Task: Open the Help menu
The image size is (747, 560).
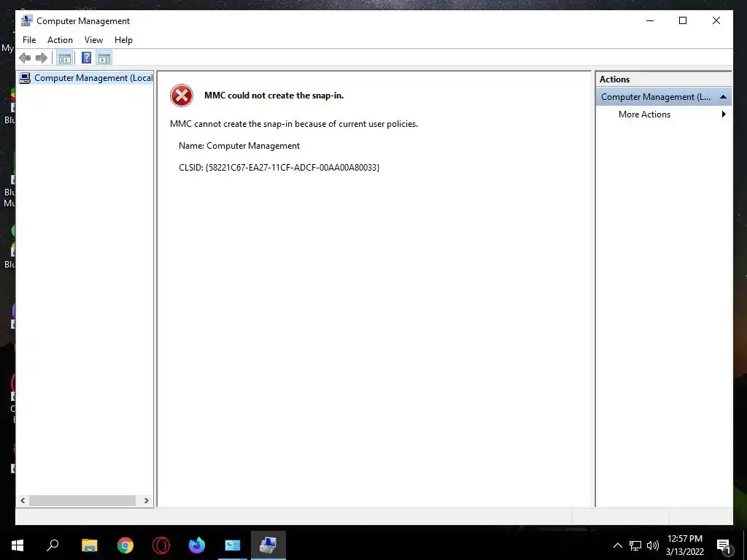Action: [x=123, y=40]
